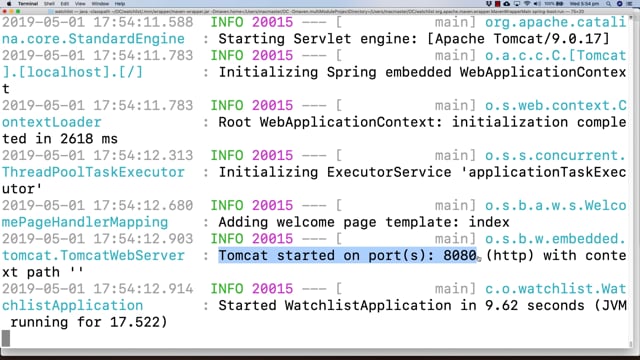Open the volume control icon
This screenshot has height=360, width=640.
pos(536,3)
